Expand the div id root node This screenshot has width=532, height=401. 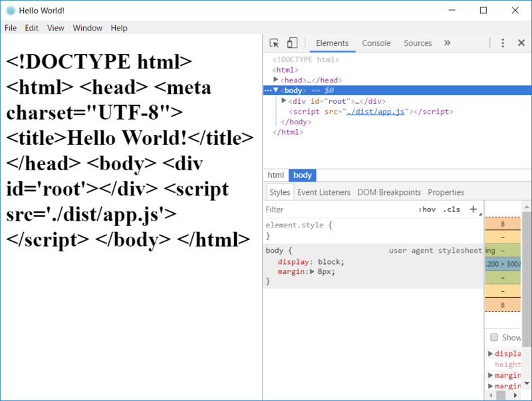tap(284, 100)
